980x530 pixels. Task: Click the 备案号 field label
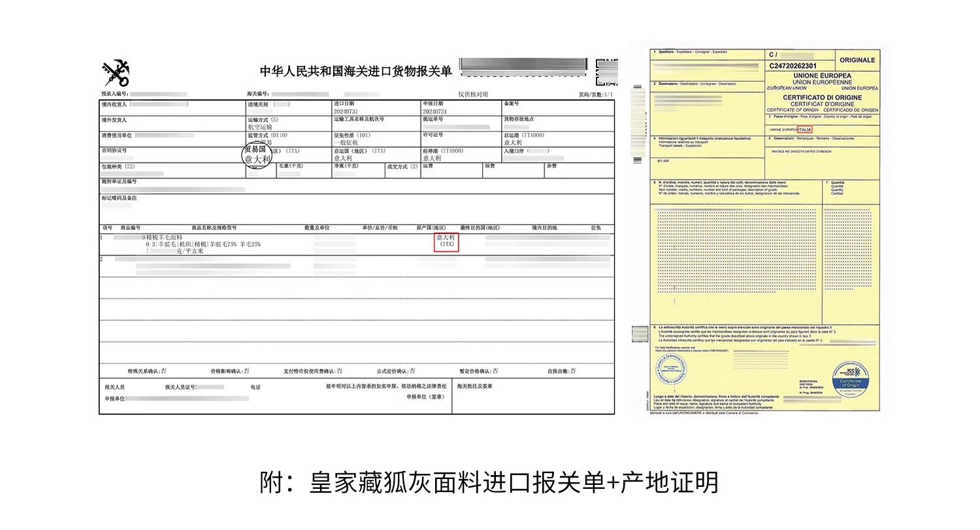pyautogui.click(x=512, y=104)
